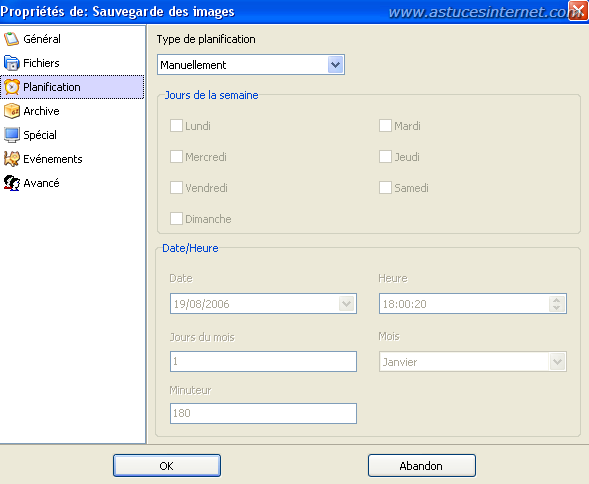Open the Général section clipboard icon

click(11, 39)
